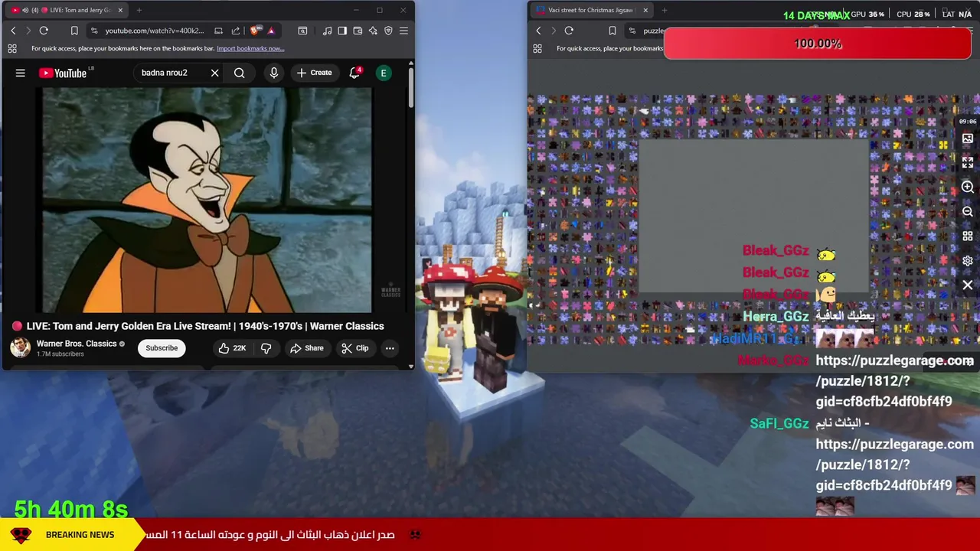Click the '5h 40m 8s' timer text
This screenshot has height=551, width=980.
click(x=71, y=509)
